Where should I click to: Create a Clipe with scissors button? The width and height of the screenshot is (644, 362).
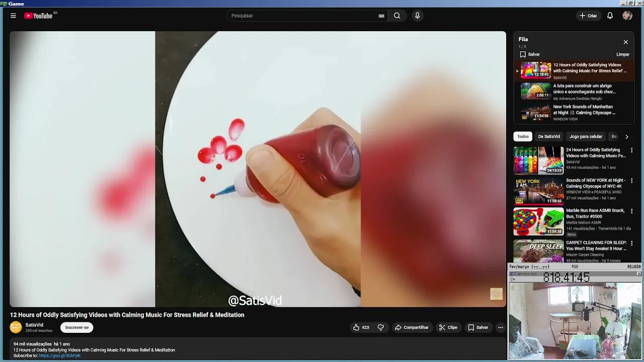point(448,327)
